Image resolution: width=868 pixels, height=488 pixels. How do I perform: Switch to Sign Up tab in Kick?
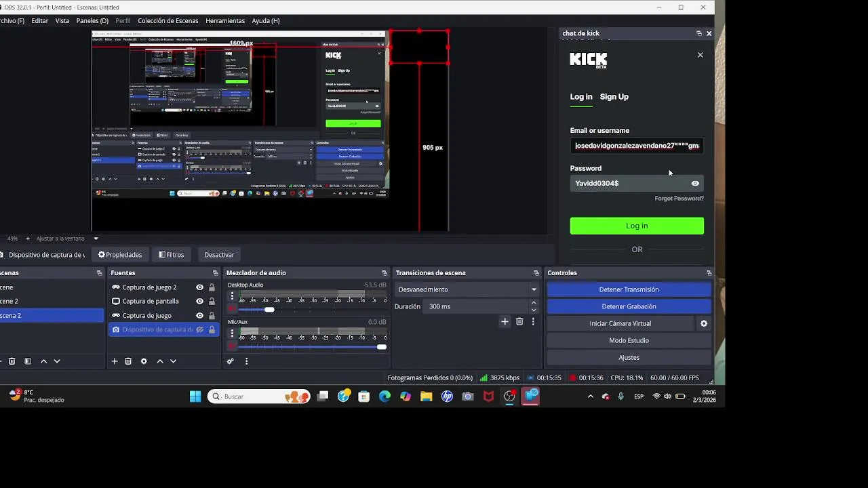tap(614, 97)
